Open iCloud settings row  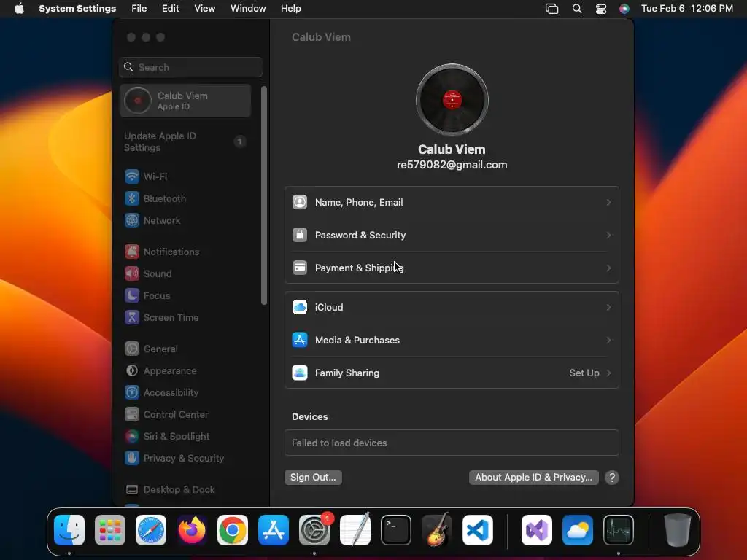452,308
